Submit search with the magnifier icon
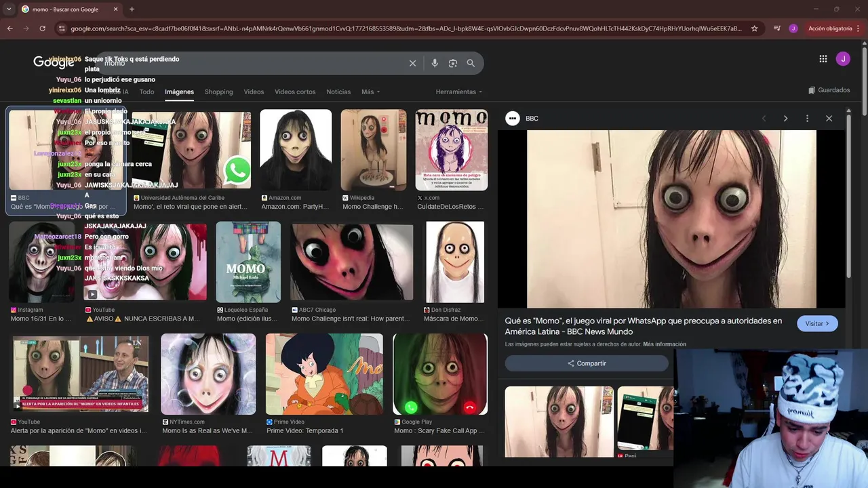This screenshot has width=868, height=488. 471,63
